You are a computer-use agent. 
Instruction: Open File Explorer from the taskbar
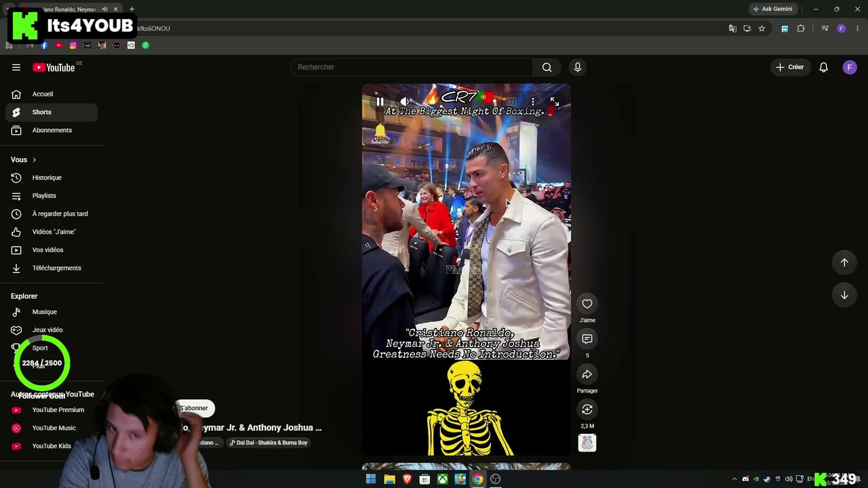[x=389, y=479]
